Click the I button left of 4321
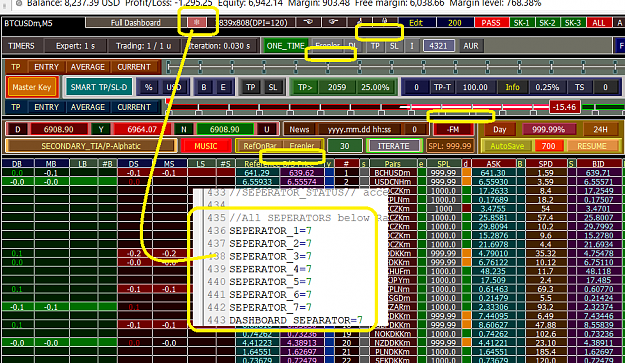Screen dimensions: 625x363 [412, 46]
